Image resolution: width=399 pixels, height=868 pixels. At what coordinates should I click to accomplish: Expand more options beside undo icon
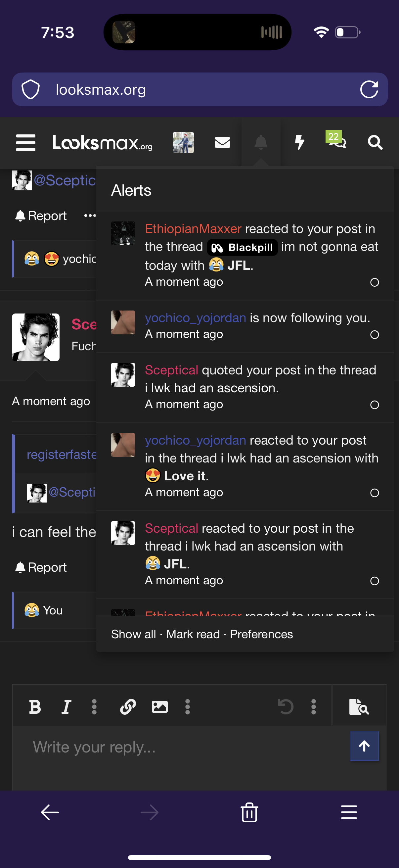click(313, 706)
